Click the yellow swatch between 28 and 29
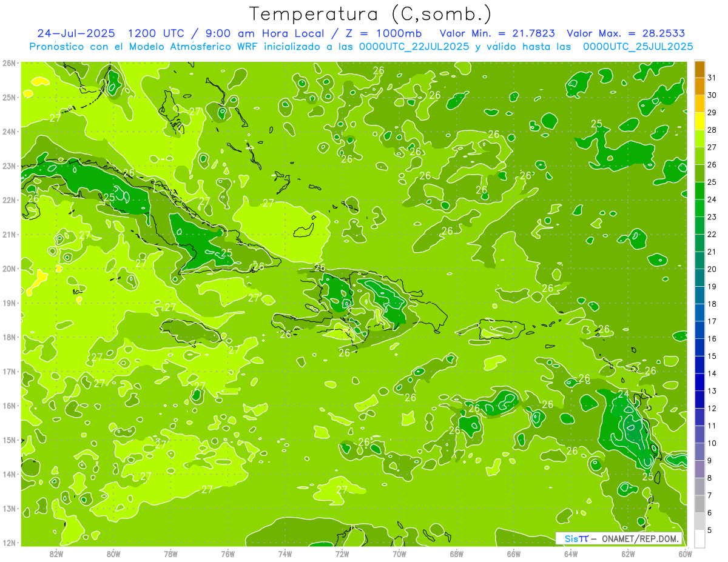The height and width of the screenshot is (562, 728). [699, 121]
